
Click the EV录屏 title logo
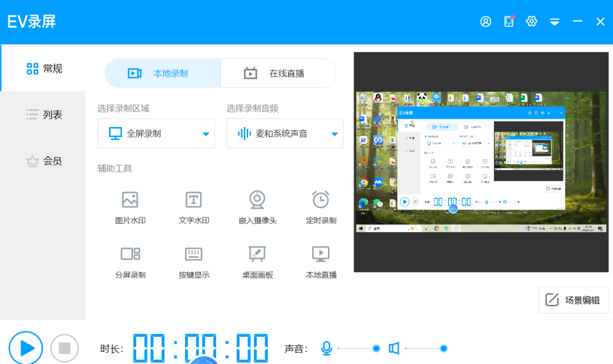(32, 22)
